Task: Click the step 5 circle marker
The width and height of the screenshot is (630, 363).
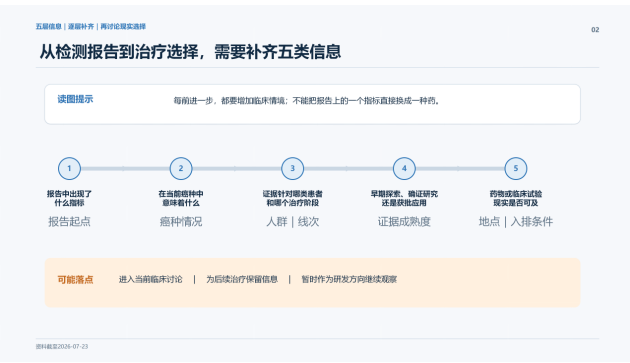Action: click(516, 168)
